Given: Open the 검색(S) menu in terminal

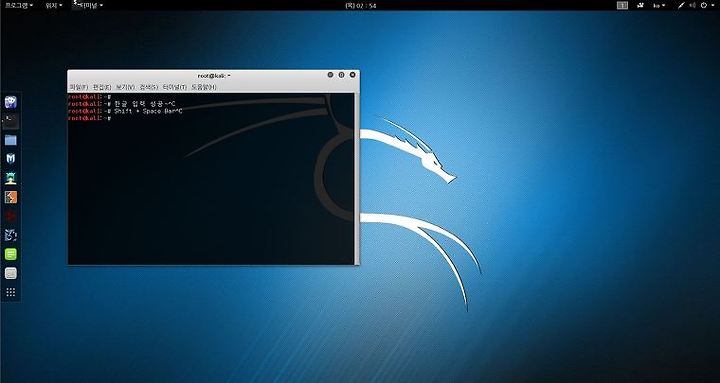Looking at the screenshot, I should point(149,87).
